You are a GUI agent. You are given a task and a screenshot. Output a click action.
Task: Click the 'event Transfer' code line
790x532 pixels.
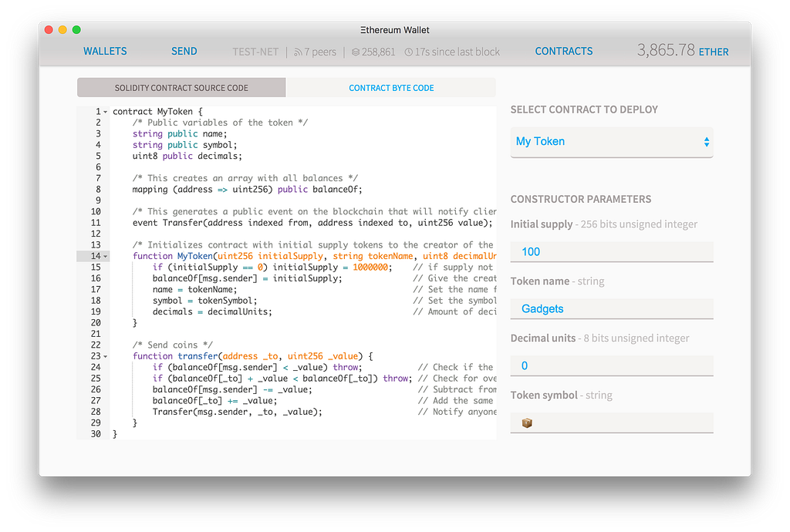point(312,223)
